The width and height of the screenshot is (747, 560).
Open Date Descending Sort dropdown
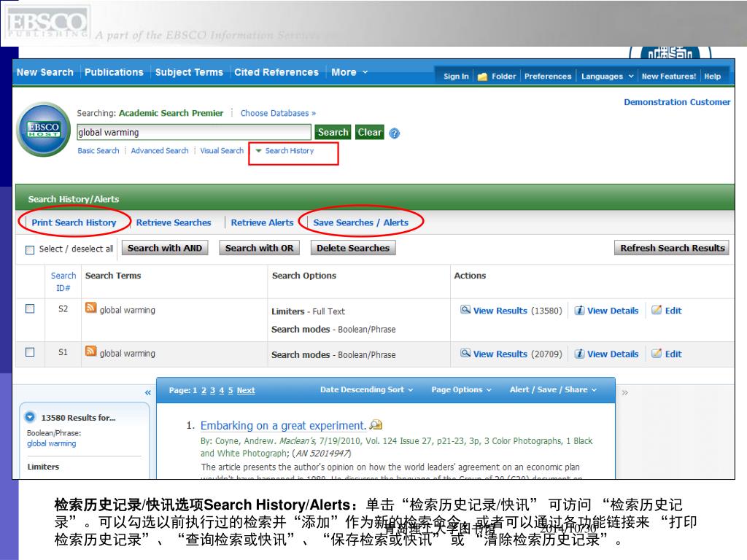point(366,389)
